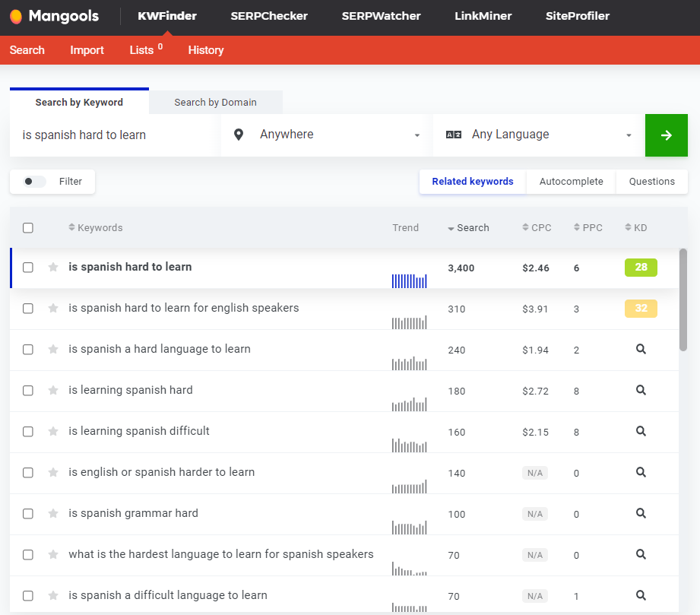Click magnifier for 'is english or spanish harder to learn'
The height and width of the screenshot is (615, 700).
[x=641, y=473]
